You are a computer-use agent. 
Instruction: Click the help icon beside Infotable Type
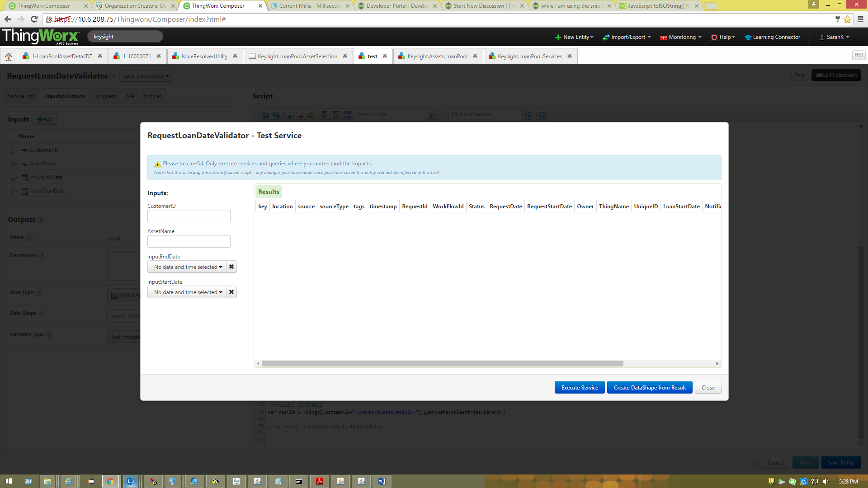pos(49,335)
